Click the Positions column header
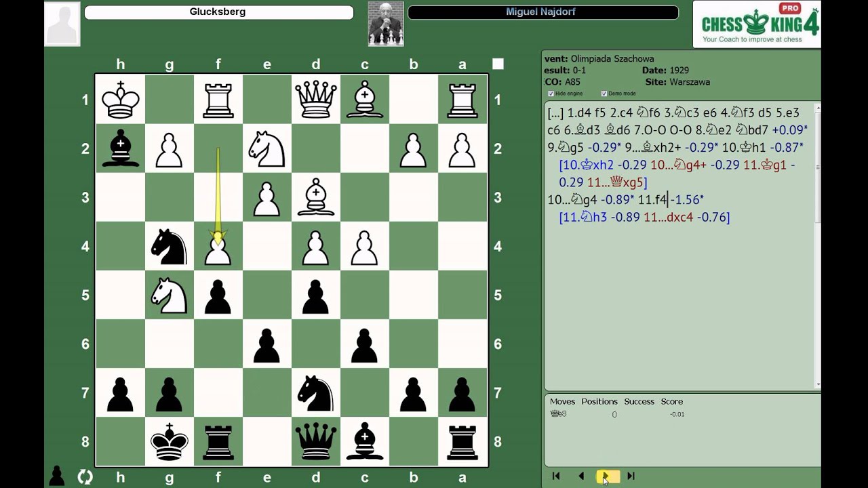Image resolution: width=868 pixels, height=488 pixels. [x=599, y=401]
